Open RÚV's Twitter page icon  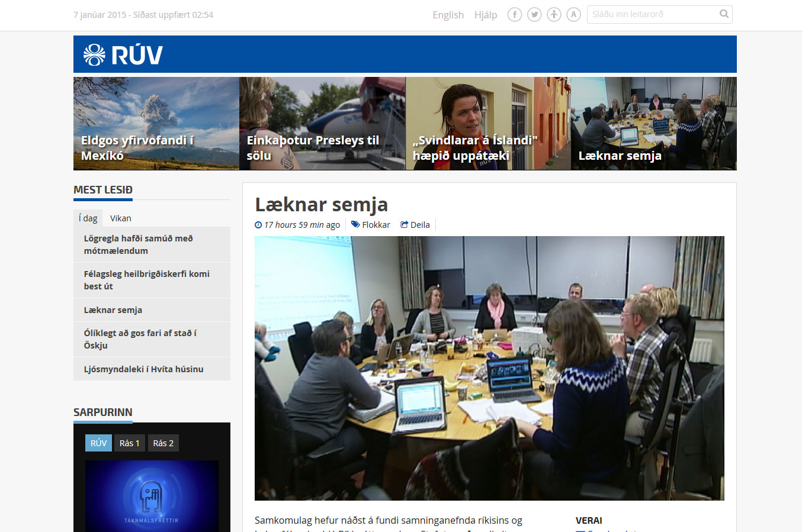pos(534,15)
